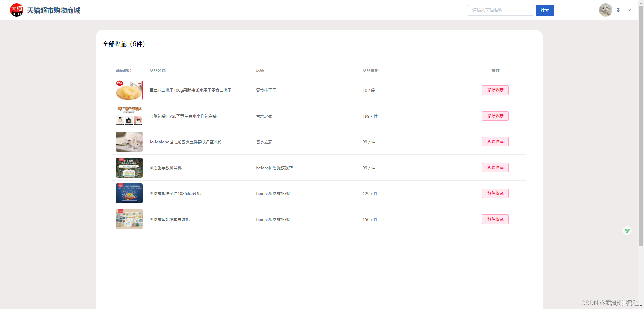Remove 贝恩施趣味英语108词点读机 from favorites
Viewport: 644px width, 309px height.
(495, 193)
